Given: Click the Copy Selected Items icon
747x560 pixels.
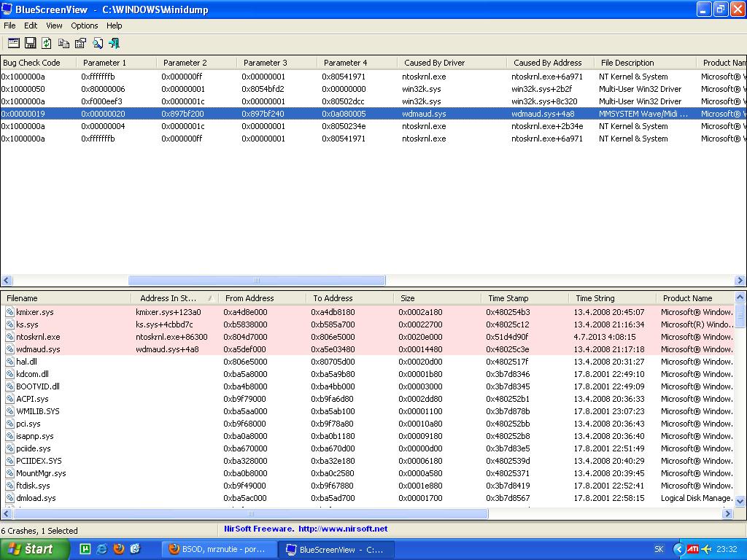Looking at the screenshot, I should 64,44.
